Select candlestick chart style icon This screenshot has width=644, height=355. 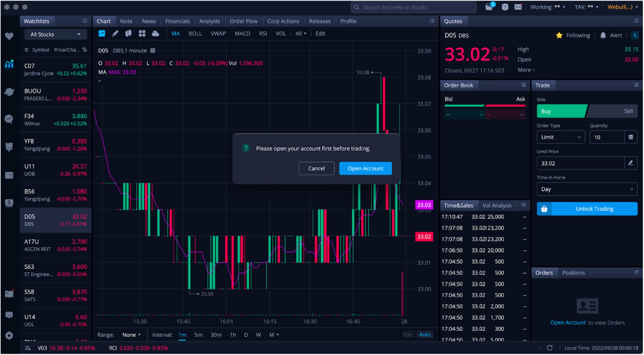tap(128, 33)
